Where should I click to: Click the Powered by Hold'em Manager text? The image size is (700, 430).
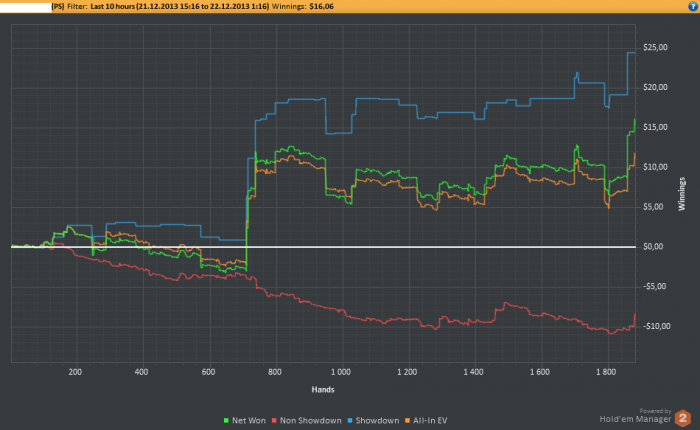pos(636,416)
